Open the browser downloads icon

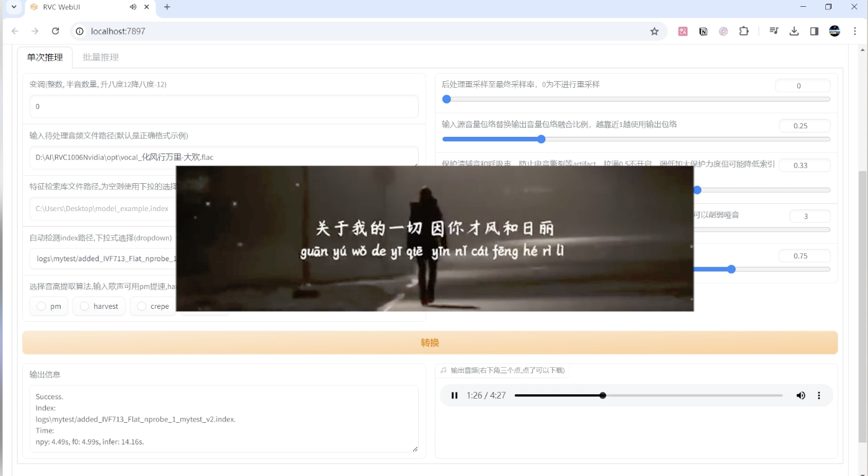pos(794,32)
